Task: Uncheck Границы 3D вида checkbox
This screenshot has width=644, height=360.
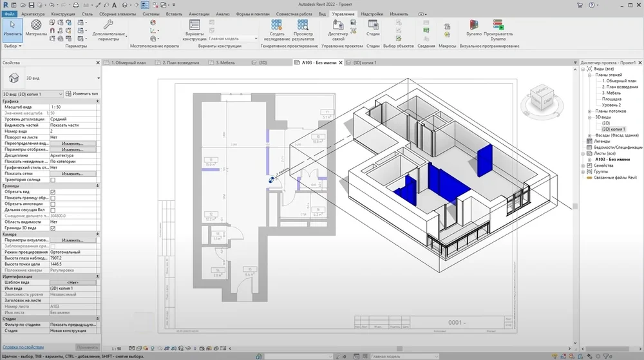Action: click(x=53, y=228)
